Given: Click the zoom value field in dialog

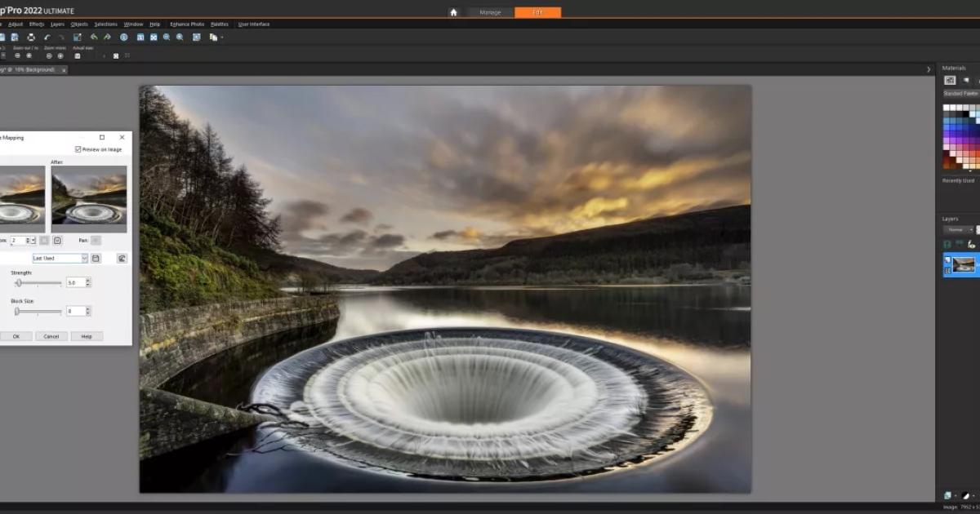Looking at the screenshot, I should coord(17,241).
